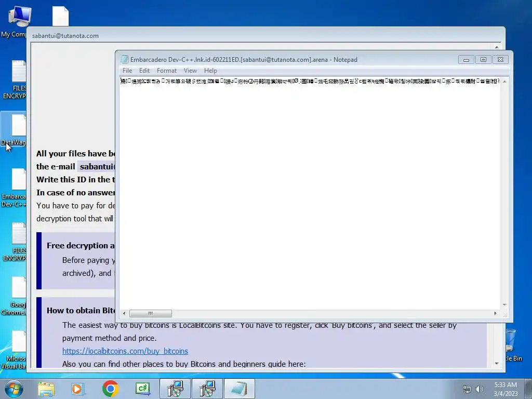Click the 'All your files have' bold text
The image size is (532, 399).
tap(76, 153)
